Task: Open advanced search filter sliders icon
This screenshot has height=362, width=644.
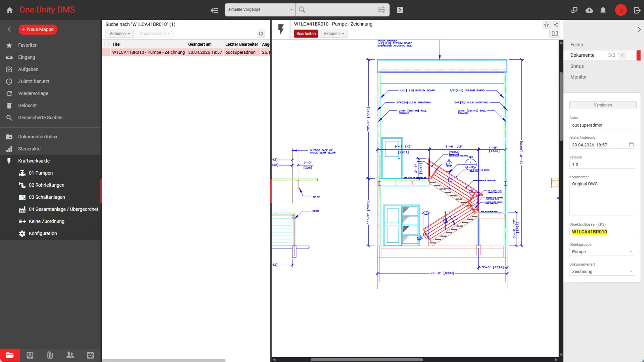Action: pos(381,10)
